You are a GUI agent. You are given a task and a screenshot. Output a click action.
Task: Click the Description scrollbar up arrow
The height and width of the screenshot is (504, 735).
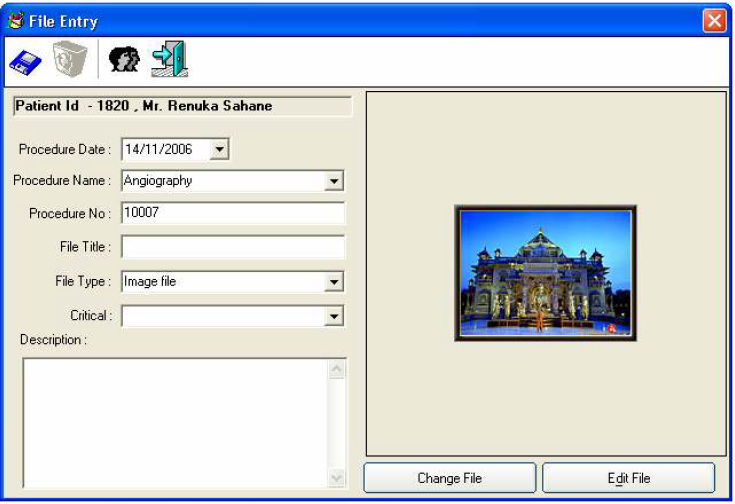(x=337, y=370)
